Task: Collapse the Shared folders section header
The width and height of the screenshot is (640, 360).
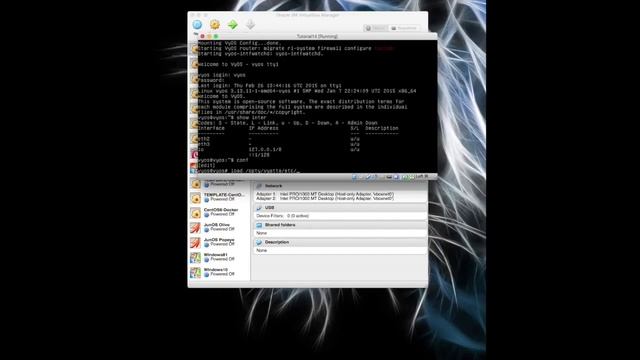Action: tap(340, 225)
